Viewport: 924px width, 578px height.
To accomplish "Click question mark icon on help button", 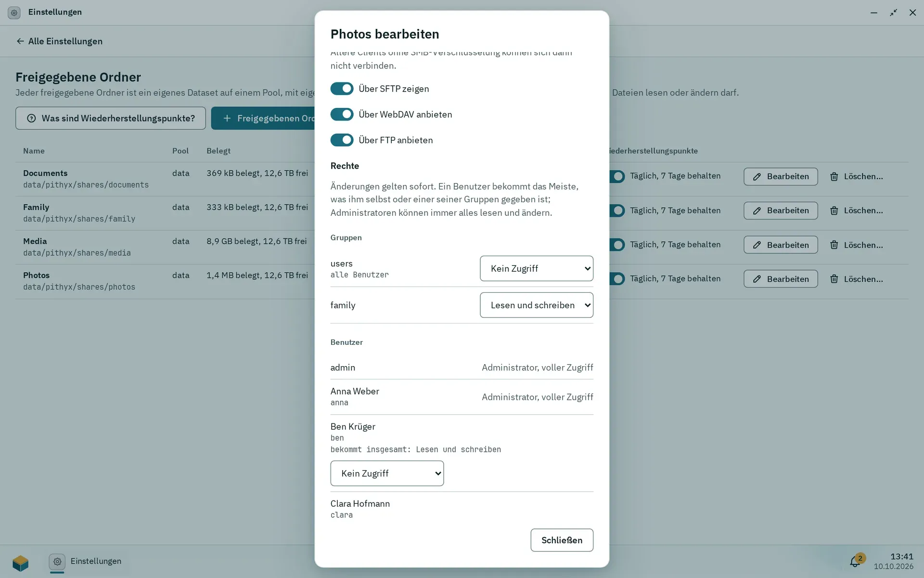I will (x=31, y=118).
